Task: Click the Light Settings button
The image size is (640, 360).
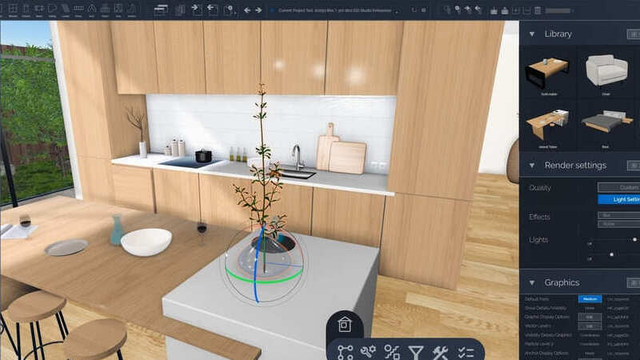Action: [x=619, y=200]
